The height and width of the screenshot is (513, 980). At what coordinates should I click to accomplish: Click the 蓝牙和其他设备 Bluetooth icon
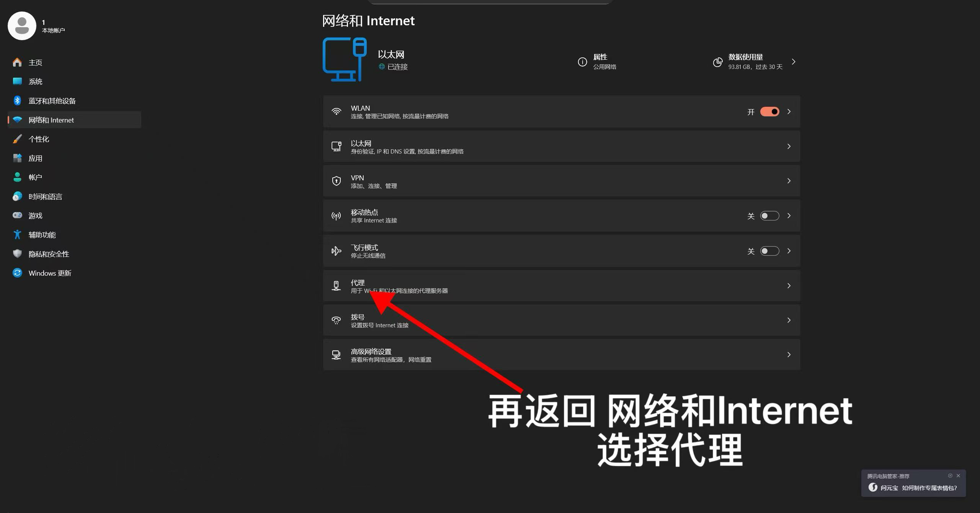pyautogui.click(x=17, y=100)
